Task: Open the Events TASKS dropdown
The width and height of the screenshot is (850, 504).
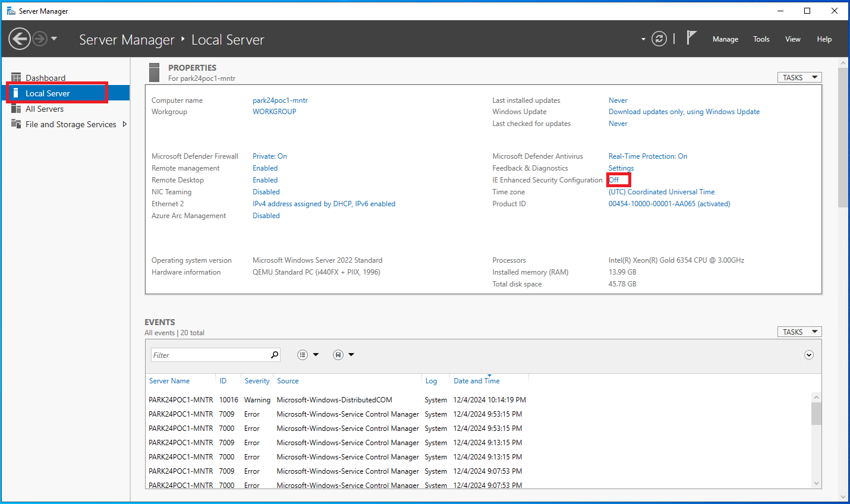Action: coord(799,332)
